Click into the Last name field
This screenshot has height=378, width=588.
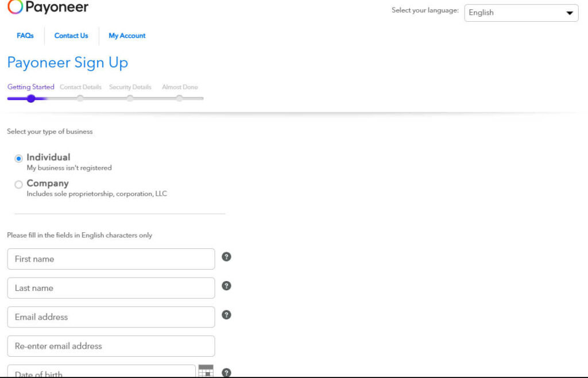(111, 288)
